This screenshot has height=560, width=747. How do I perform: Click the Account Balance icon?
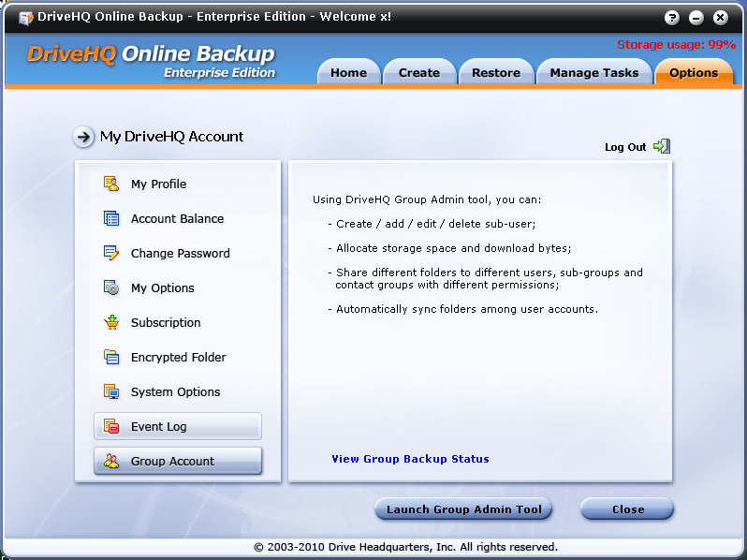tap(111, 218)
